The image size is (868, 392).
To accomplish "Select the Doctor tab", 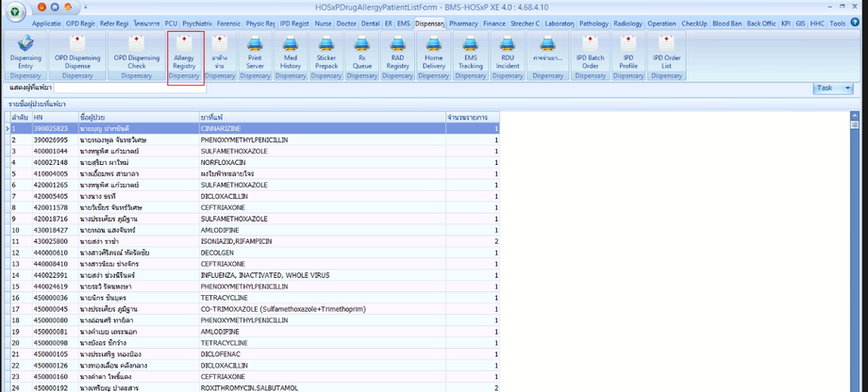I will 346,24.
